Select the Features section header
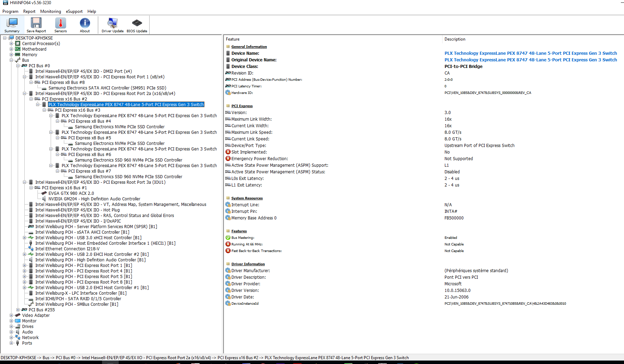 tap(239, 231)
